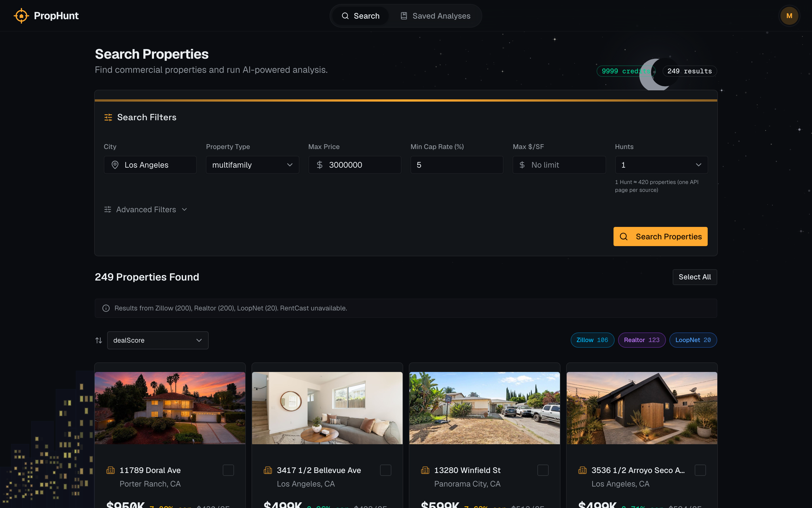Check the 3536 1/2 Arroyo Seco selection box

click(700, 470)
